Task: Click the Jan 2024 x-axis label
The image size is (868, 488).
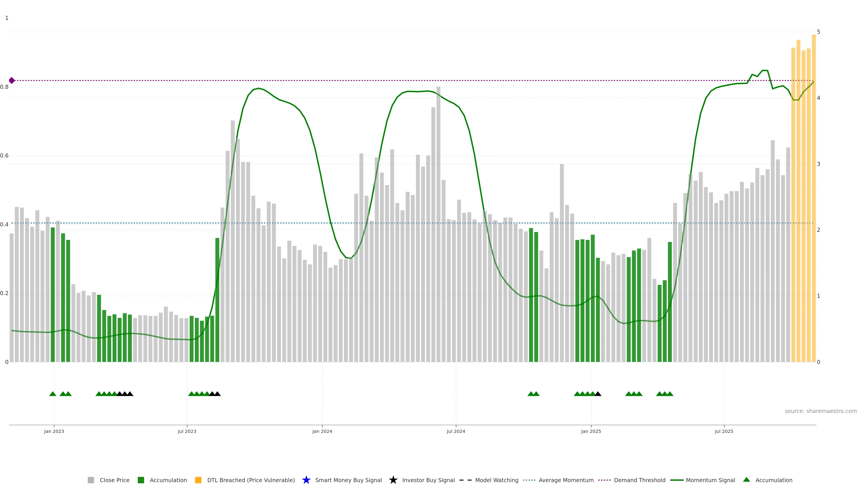Action: pyautogui.click(x=322, y=431)
